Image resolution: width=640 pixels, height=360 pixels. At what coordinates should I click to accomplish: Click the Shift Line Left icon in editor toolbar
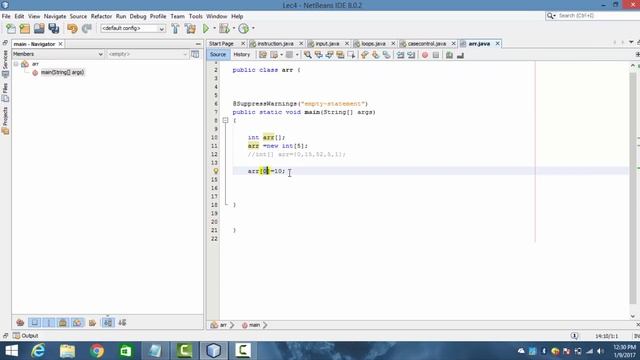pyautogui.click(x=400, y=55)
